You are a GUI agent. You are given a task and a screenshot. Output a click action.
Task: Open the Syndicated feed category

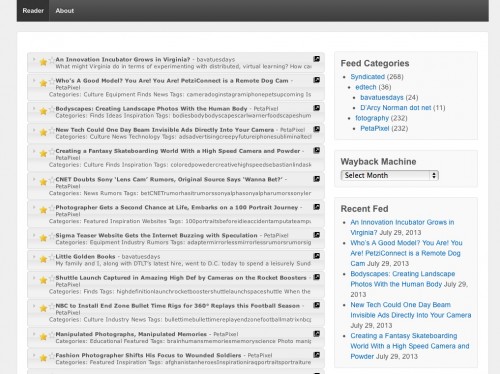[368, 77]
